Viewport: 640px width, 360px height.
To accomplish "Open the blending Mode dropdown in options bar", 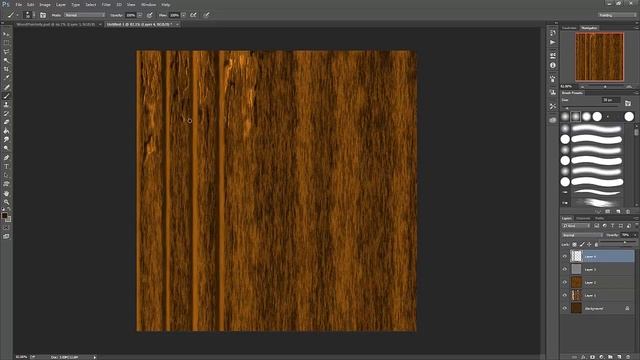I will pyautogui.click(x=84, y=15).
